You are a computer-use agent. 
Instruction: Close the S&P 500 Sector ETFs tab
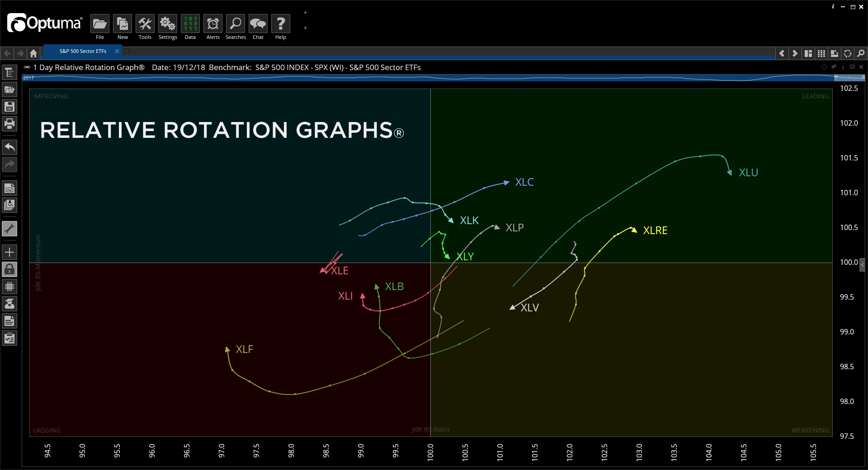[x=117, y=51]
